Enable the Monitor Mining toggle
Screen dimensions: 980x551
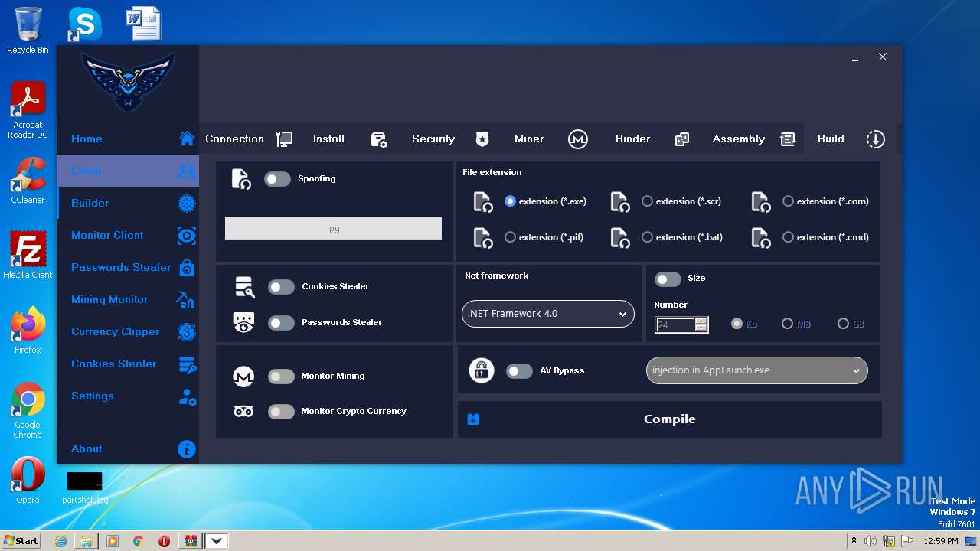pyautogui.click(x=281, y=376)
